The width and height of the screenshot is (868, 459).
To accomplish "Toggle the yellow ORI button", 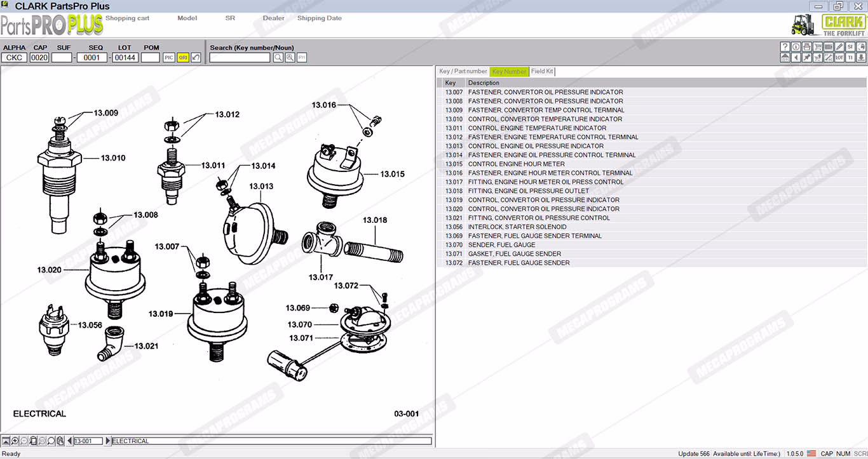I will 183,58.
